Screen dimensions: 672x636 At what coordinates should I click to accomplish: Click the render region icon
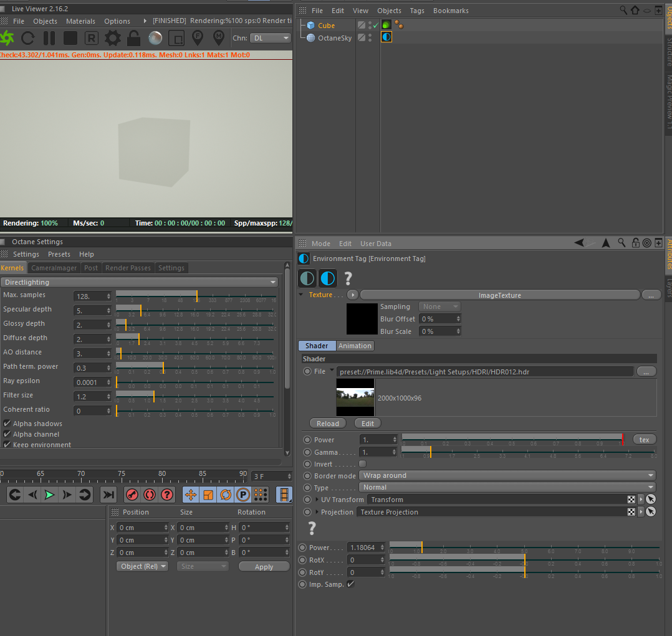176,38
